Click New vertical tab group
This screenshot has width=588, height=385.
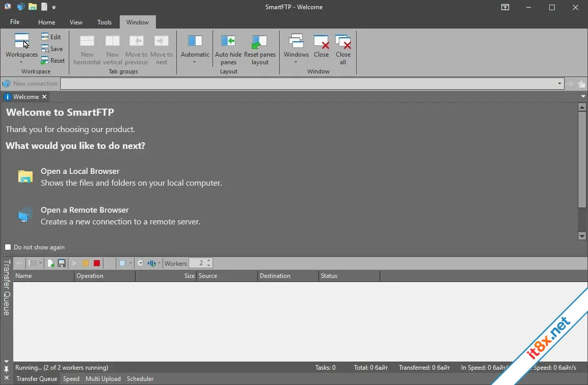113,49
